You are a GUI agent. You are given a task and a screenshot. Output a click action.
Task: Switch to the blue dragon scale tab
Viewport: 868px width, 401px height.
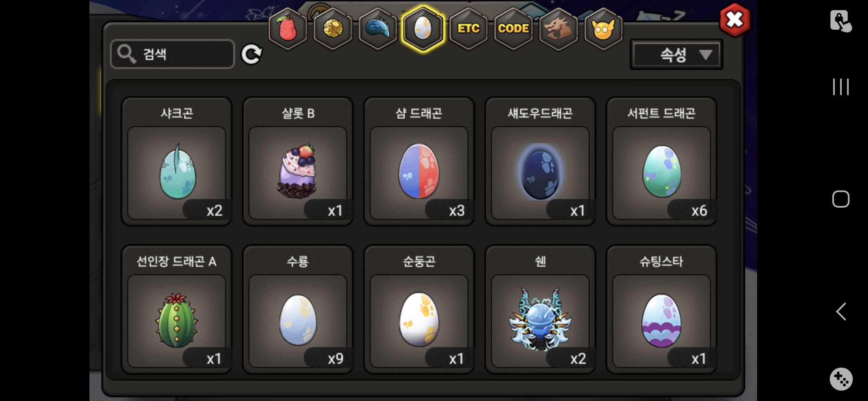pyautogui.click(x=378, y=29)
